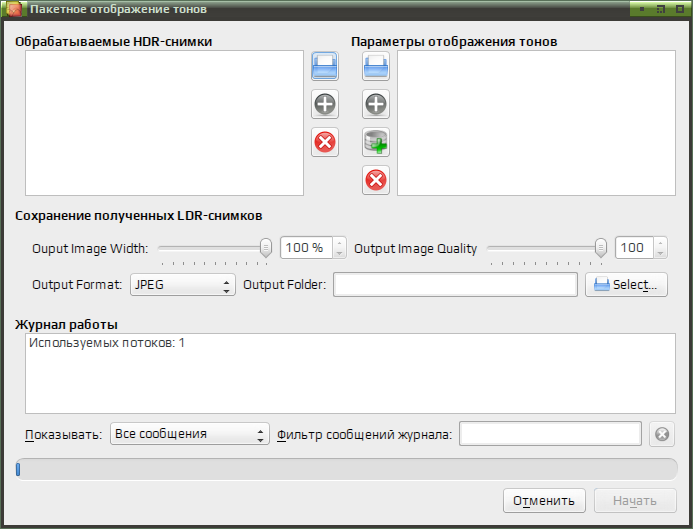The height and width of the screenshot is (529, 693).
Task: Decrease Output Image Width with the down arrow
Action: point(339,253)
